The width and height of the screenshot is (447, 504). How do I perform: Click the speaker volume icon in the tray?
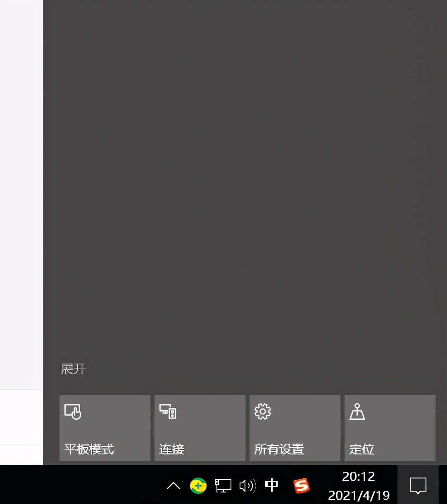point(247,486)
